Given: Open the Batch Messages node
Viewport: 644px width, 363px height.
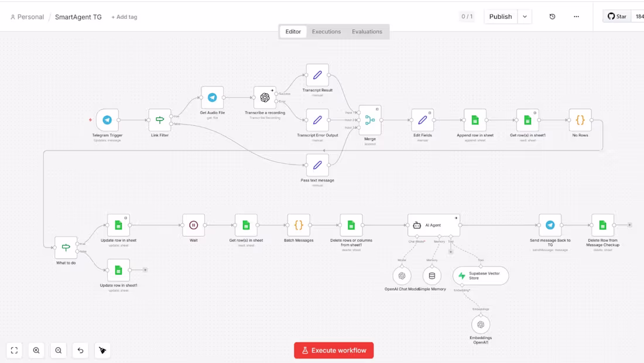Looking at the screenshot, I should [x=299, y=225].
